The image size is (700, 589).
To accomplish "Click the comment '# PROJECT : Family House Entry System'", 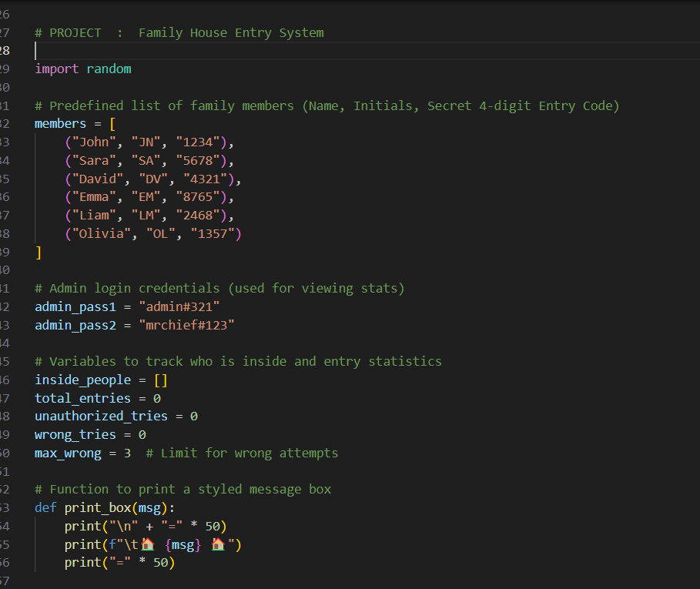I will 179,33.
